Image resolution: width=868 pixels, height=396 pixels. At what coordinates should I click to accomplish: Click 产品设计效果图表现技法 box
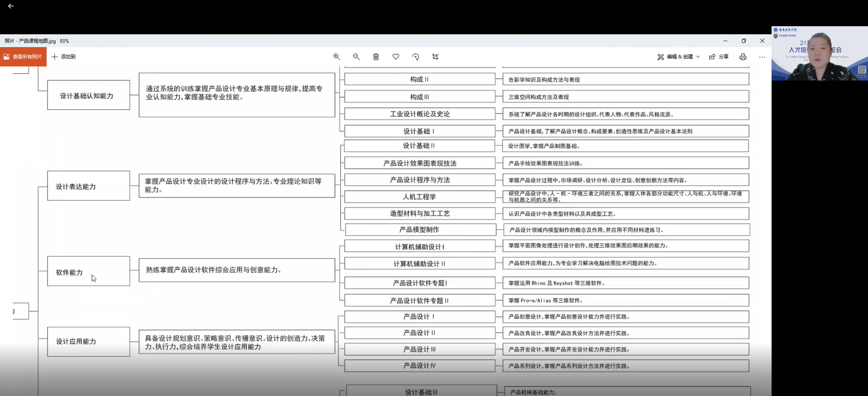tap(420, 163)
